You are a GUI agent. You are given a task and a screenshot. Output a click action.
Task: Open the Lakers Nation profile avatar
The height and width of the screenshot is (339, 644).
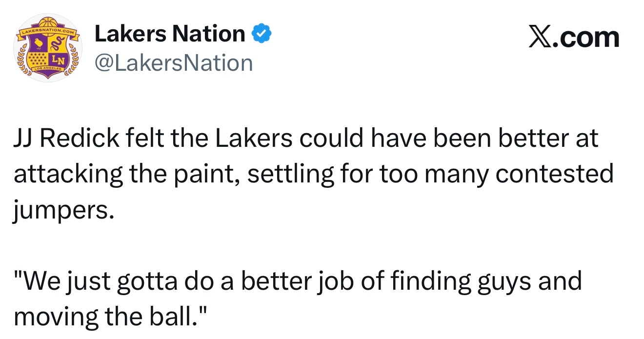[47, 49]
